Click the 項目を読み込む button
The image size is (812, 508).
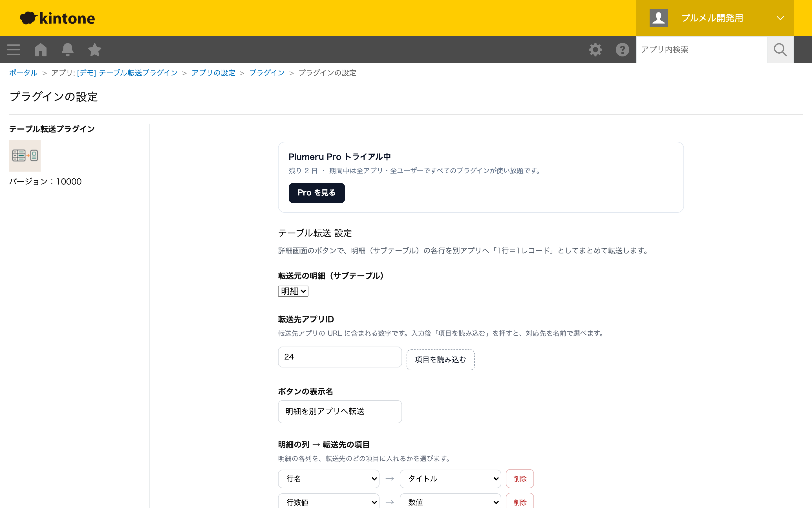pos(441,360)
